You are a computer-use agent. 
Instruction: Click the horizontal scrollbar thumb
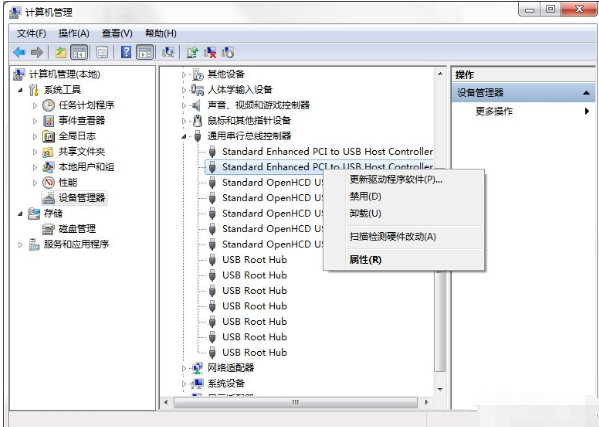point(295,402)
